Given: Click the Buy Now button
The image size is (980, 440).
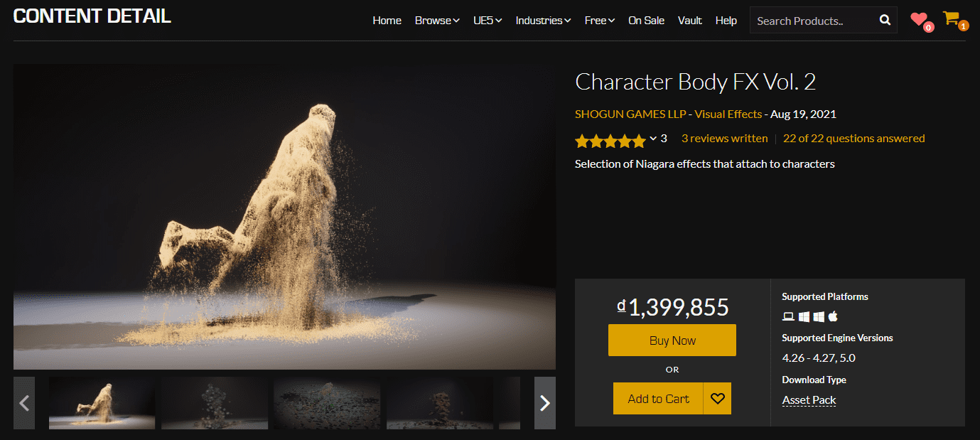Looking at the screenshot, I should [x=672, y=340].
